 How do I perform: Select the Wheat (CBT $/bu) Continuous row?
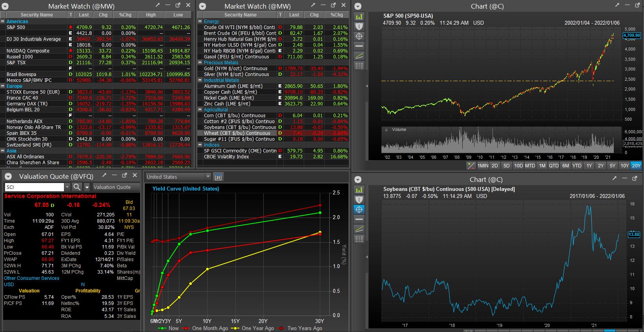pos(274,133)
